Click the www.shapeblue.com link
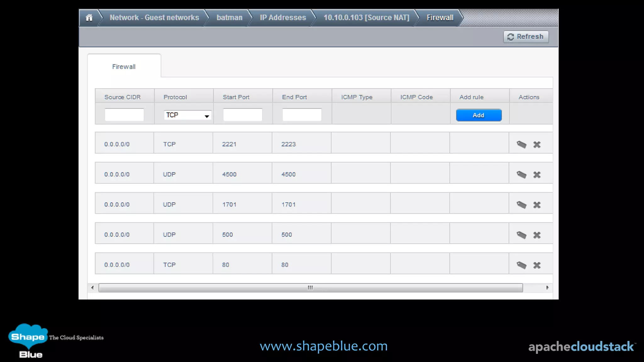The width and height of the screenshot is (644, 362). coord(324,346)
